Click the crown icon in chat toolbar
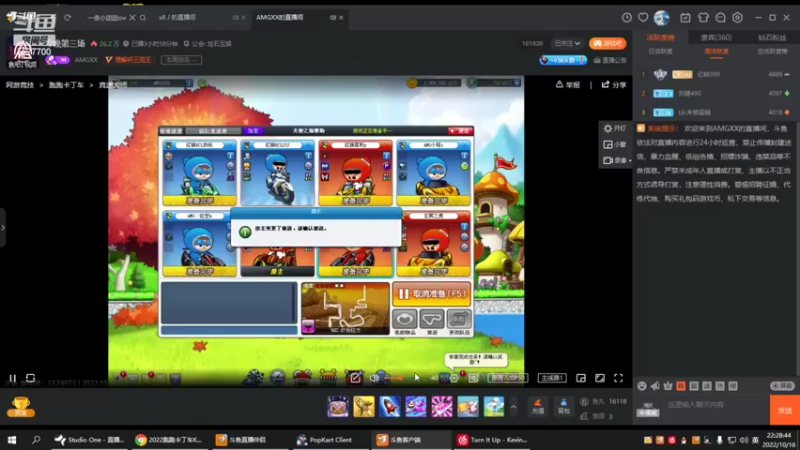Viewport: 800px width, 450px height. [668, 386]
